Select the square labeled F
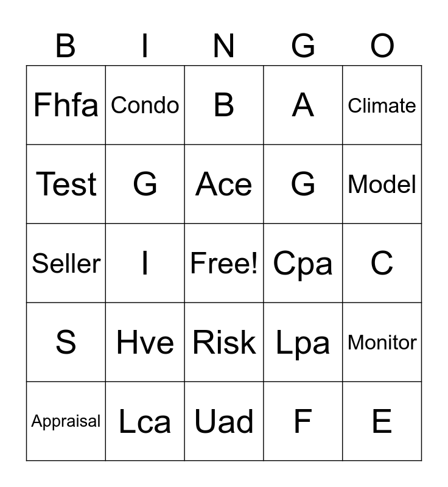This screenshot has height=487, width=448. point(303,421)
